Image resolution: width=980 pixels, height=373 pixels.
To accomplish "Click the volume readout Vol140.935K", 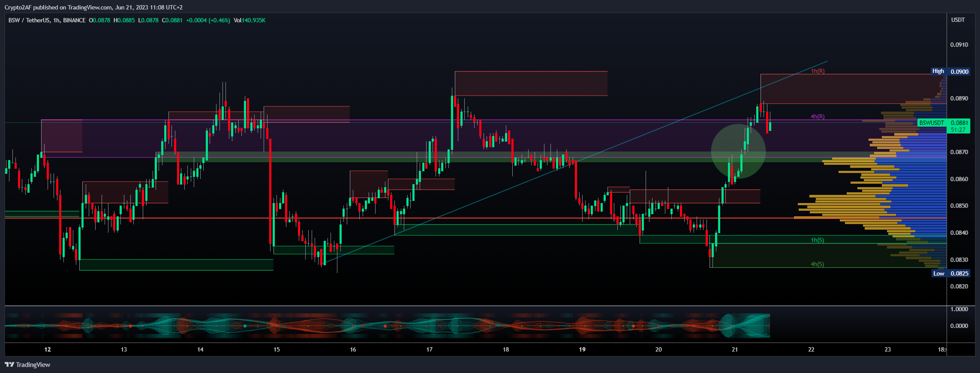I will coord(250,20).
